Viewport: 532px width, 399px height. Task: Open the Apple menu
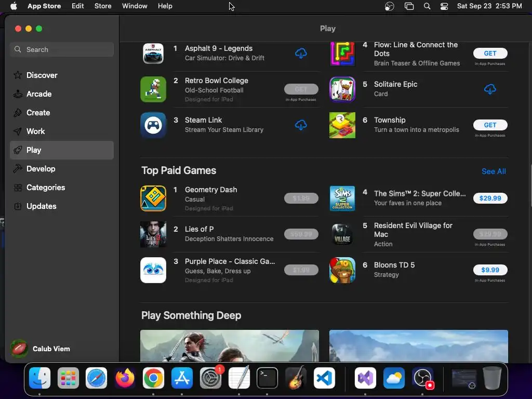pos(14,6)
